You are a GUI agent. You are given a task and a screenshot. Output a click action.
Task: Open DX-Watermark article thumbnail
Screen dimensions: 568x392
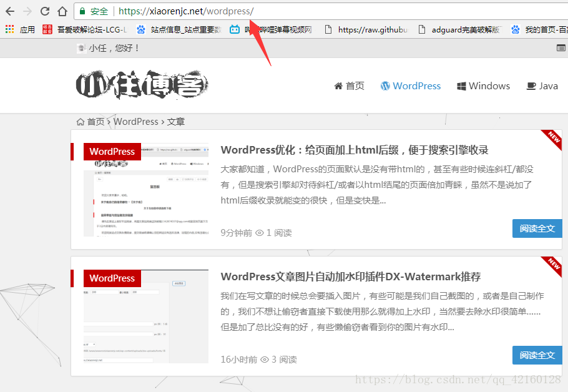pos(146,316)
